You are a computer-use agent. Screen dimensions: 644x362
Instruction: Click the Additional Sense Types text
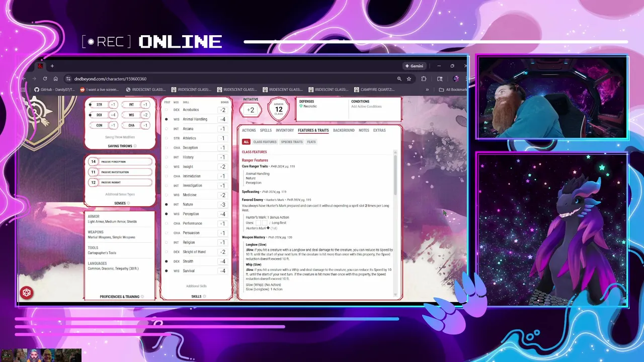pos(120,194)
